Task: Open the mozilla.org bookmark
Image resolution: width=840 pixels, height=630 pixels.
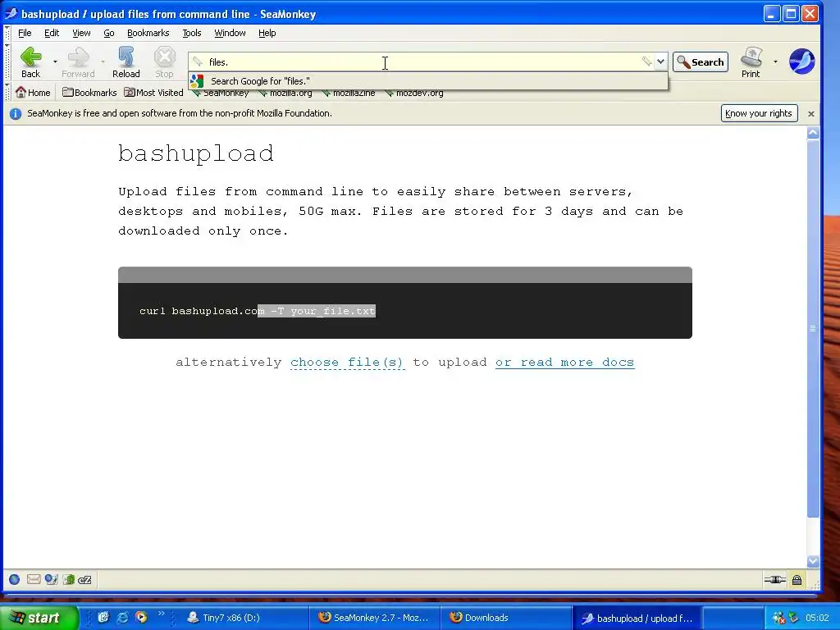Action: (285, 94)
